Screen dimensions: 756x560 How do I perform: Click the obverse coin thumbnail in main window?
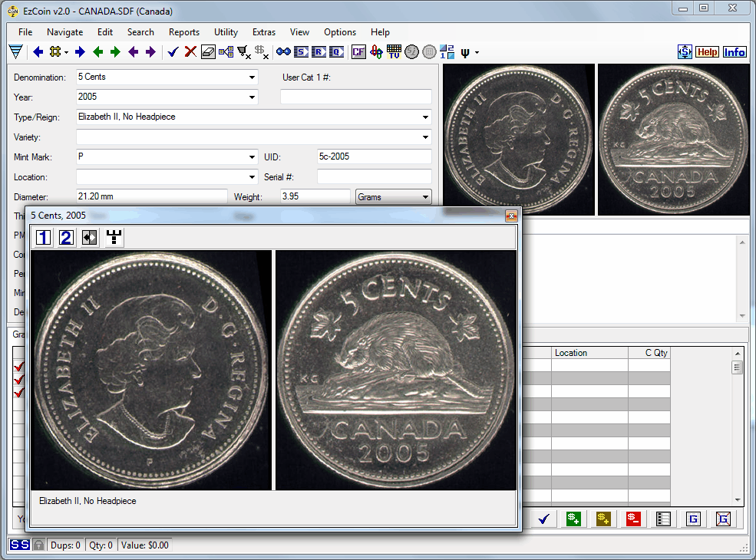click(x=519, y=140)
